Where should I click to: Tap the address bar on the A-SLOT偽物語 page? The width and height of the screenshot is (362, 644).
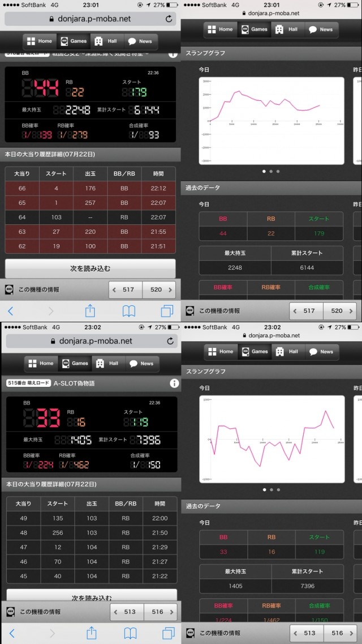click(90, 341)
